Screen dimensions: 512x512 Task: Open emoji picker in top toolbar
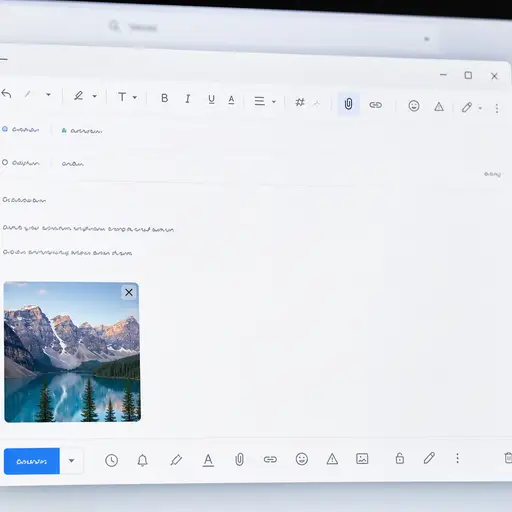tap(414, 106)
